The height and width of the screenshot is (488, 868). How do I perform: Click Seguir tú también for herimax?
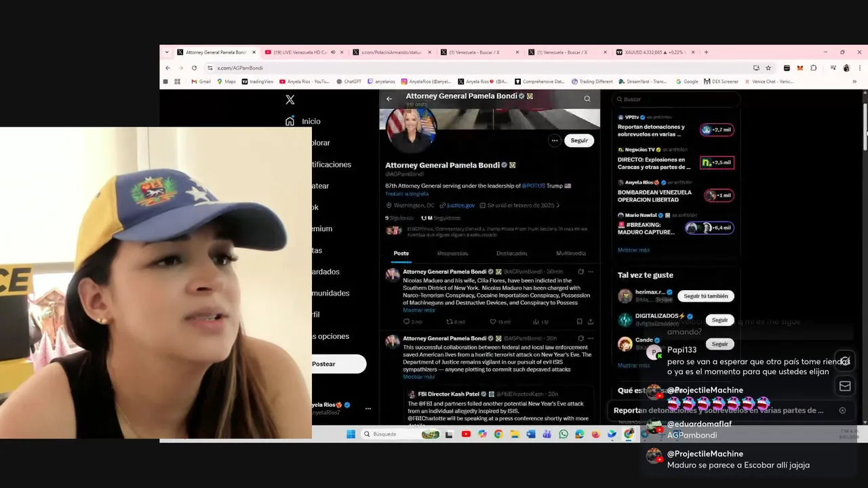click(x=705, y=296)
